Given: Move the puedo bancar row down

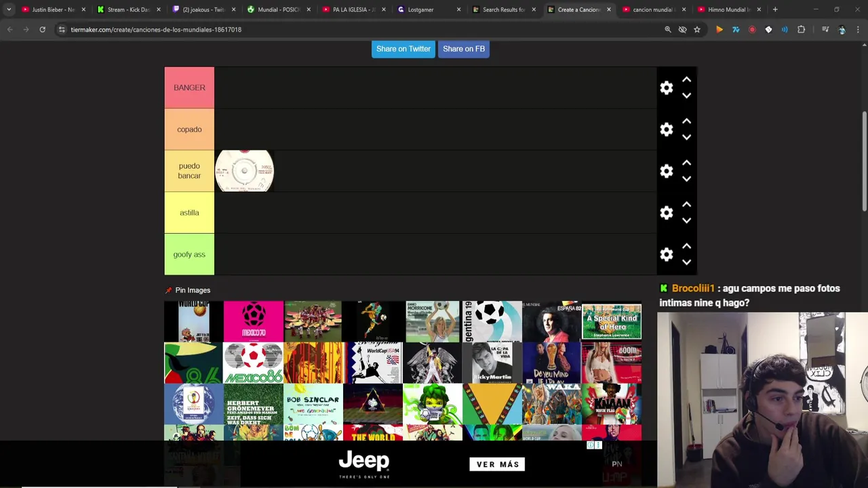Looking at the screenshot, I should pos(686,179).
